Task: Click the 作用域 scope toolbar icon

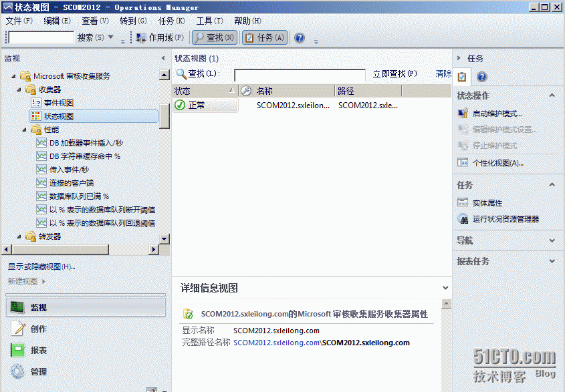Action: (x=141, y=38)
